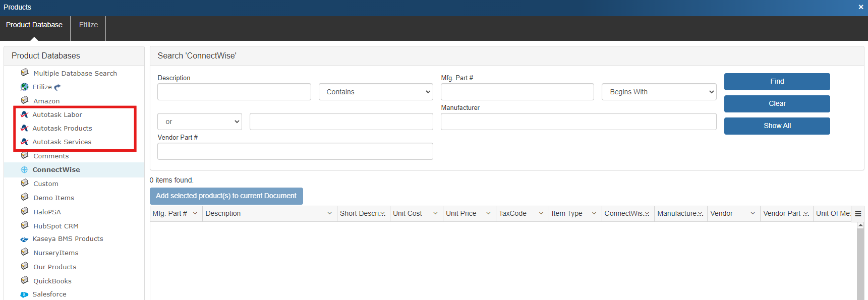Click the Clear button
The image size is (868, 300).
(x=777, y=104)
